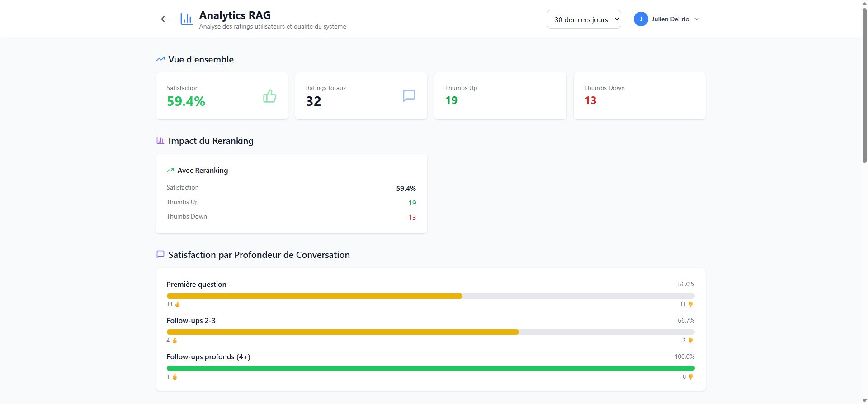Click the Première question progress bar

pyautogui.click(x=430, y=296)
